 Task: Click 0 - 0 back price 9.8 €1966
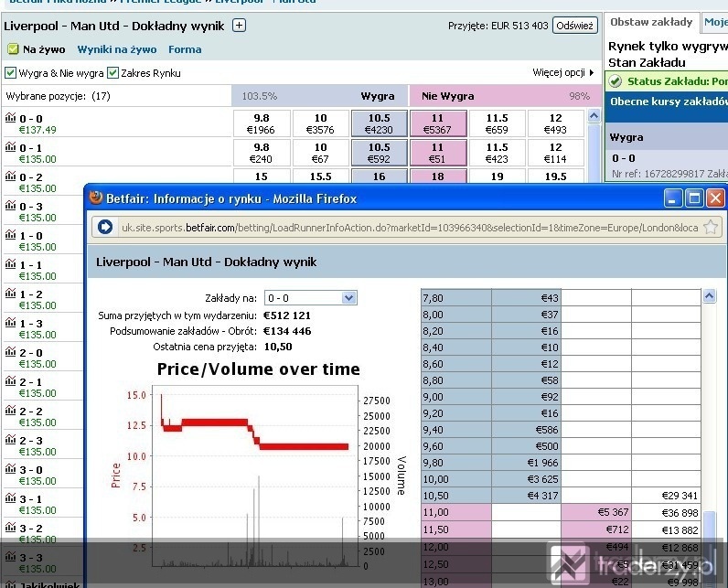262,123
